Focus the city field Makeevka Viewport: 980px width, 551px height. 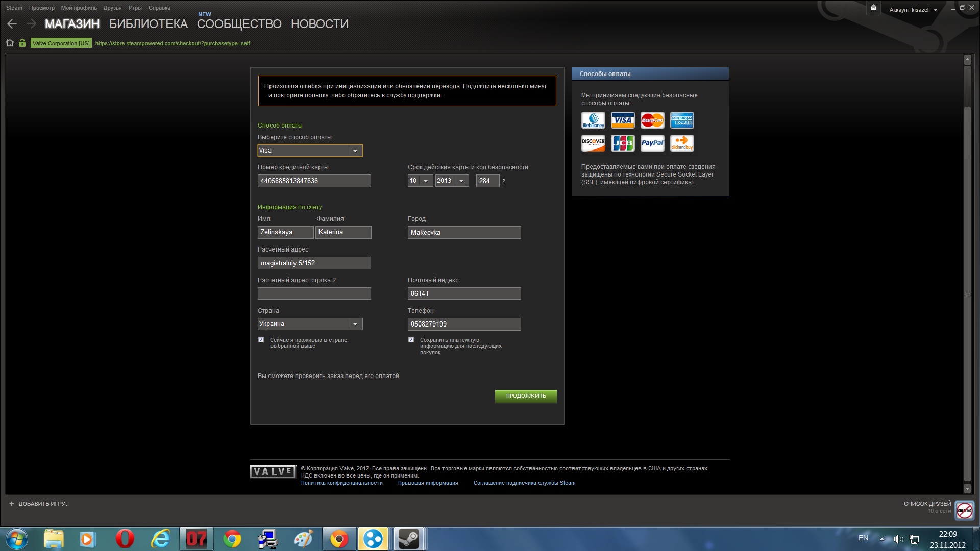[464, 232]
